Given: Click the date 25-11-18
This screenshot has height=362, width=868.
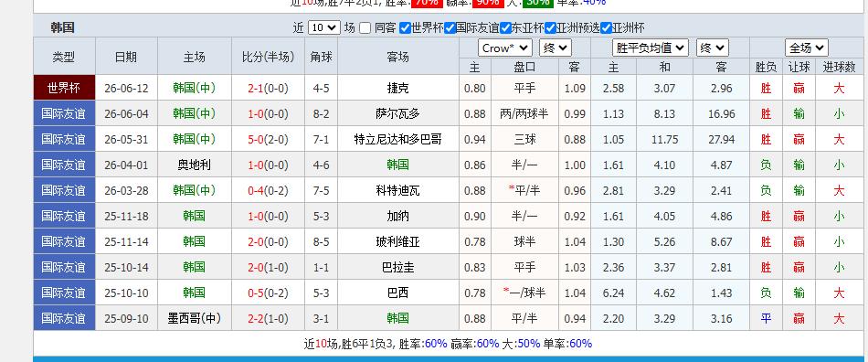Looking at the screenshot, I should point(126,216).
